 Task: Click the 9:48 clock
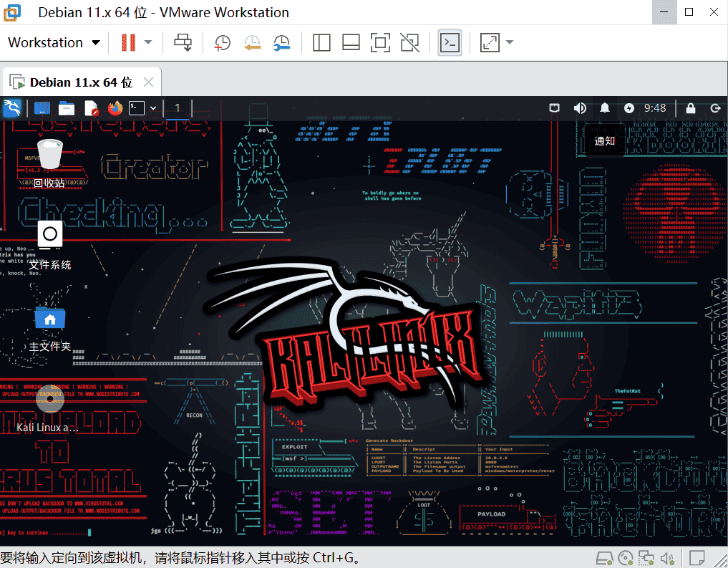tap(655, 108)
